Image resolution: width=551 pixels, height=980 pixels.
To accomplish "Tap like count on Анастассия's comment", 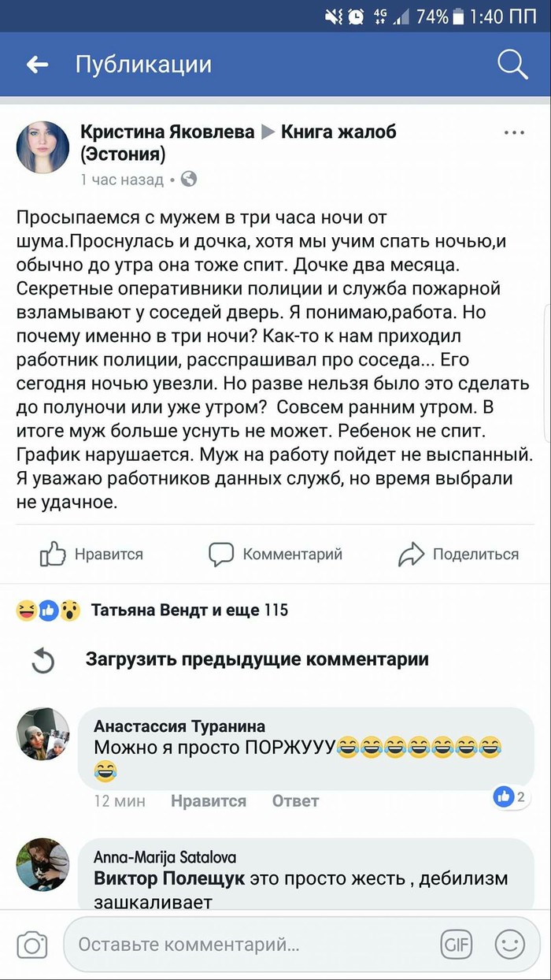I will (510, 797).
